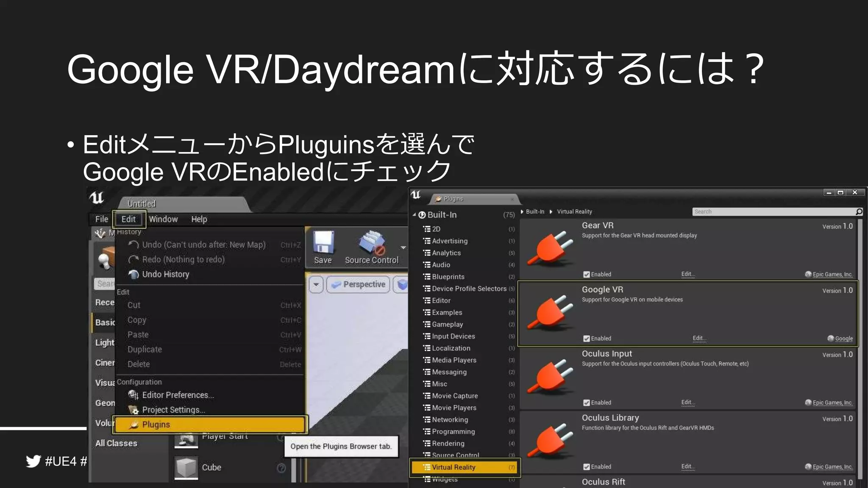Click the Player Start actor icon
This screenshot has width=868, height=488.
tap(186, 441)
